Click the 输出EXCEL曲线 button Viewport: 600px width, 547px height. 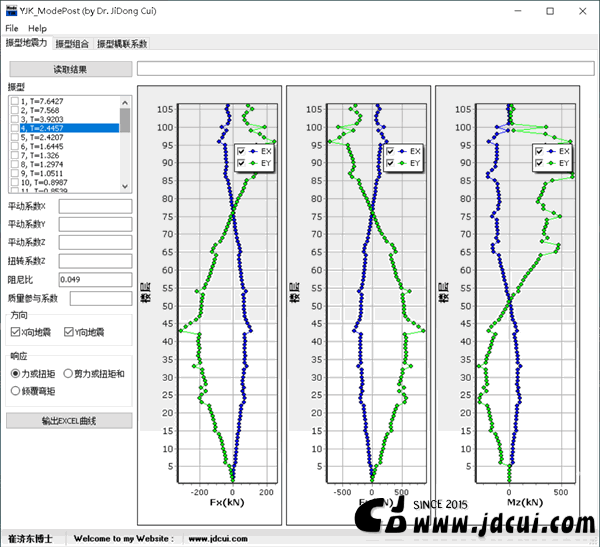coord(69,421)
